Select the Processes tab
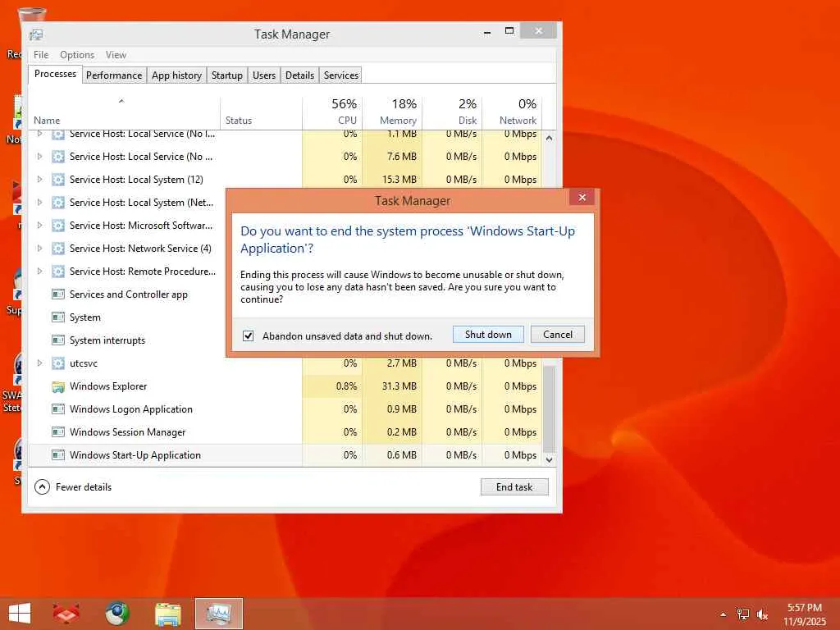Screen dimensions: 840x630 (x=55, y=74)
